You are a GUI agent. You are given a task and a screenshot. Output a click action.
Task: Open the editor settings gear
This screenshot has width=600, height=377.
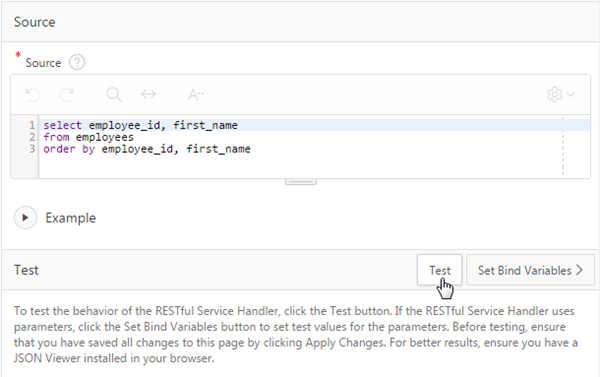coord(554,95)
